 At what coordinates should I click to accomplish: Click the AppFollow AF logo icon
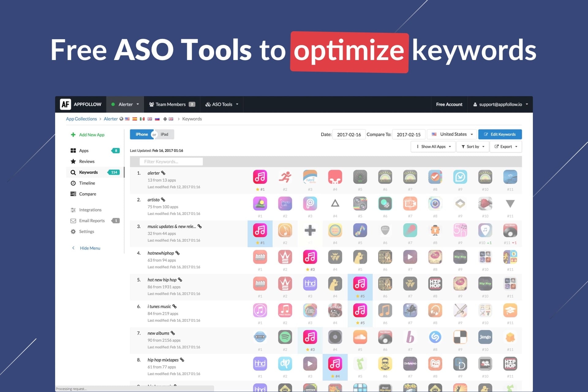[65, 104]
